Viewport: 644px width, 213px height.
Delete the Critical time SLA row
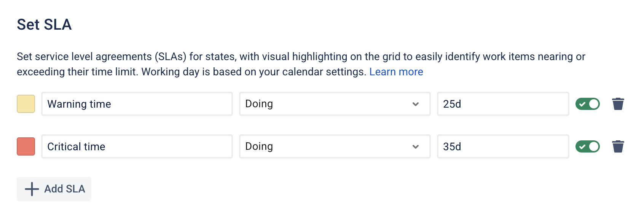(618, 146)
